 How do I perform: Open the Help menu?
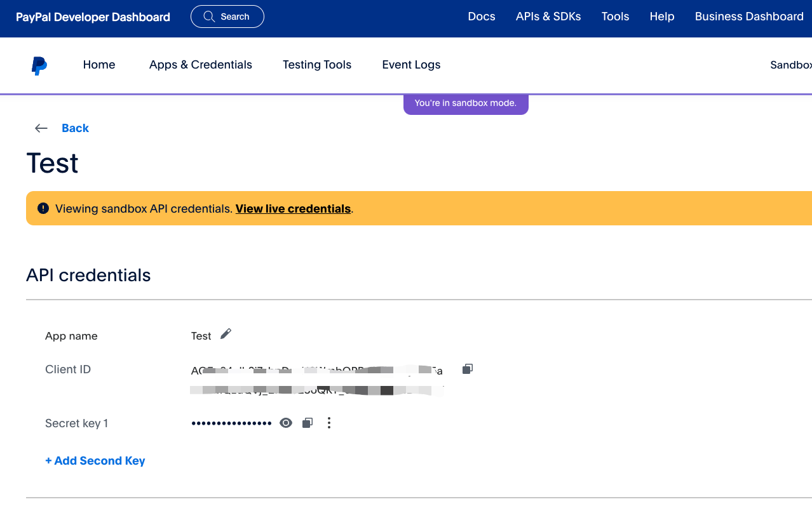662,17
